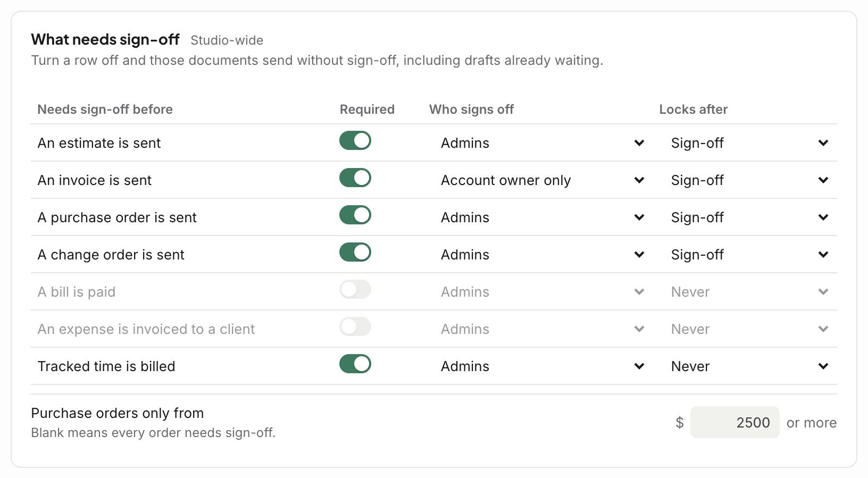The width and height of the screenshot is (868, 478).
Task: Open signer dropdown for bill is paid row
Action: click(x=541, y=292)
